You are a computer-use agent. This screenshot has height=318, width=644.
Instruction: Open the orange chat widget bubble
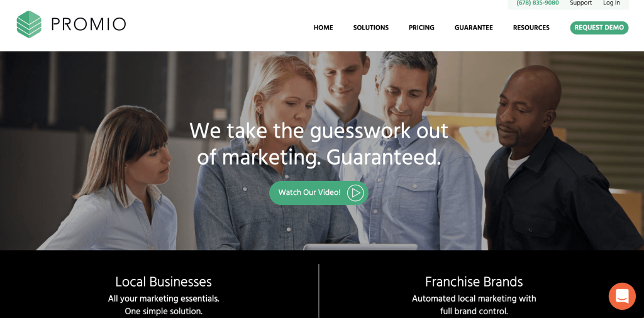622,296
